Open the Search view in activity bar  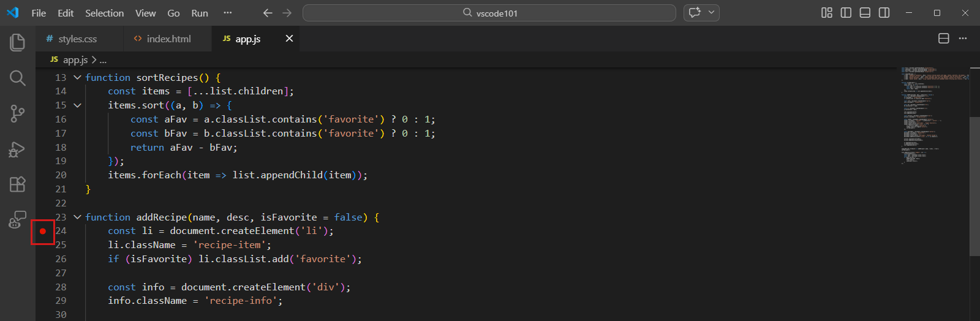click(x=17, y=78)
